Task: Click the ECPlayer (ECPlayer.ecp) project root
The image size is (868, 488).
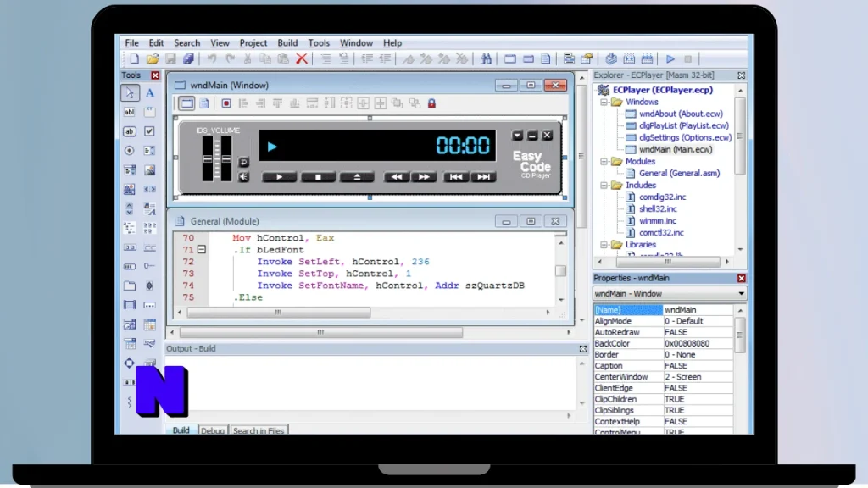Action: [663, 90]
